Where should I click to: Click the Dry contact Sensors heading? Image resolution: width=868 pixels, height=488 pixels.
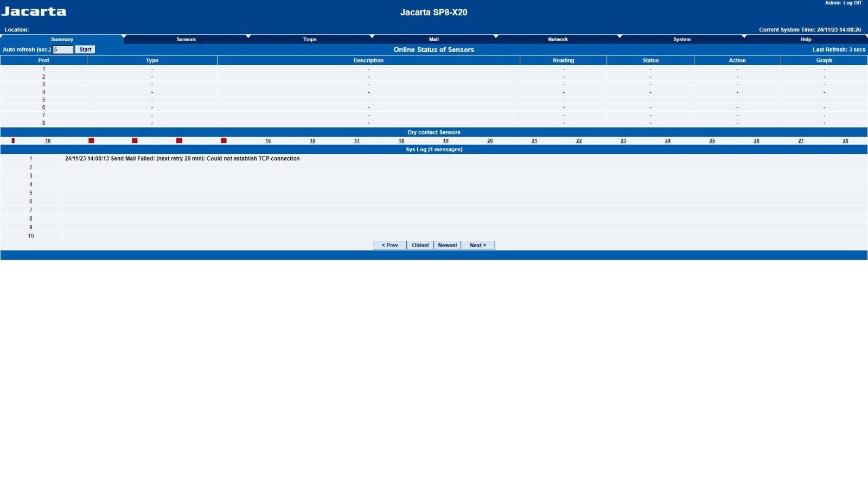(434, 132)
